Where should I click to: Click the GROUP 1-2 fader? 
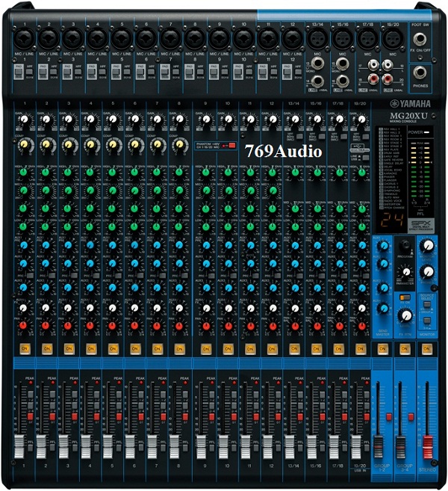379,447
